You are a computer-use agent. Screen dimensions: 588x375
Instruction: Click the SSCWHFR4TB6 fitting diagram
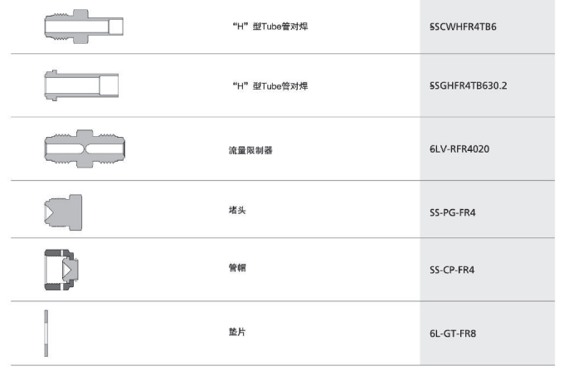84,27
